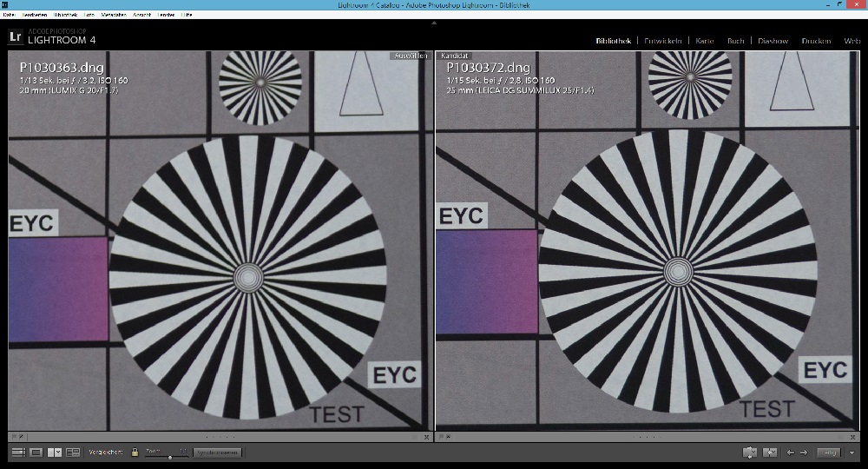Open the Datei menu
The height and width of the screenshot is (469, 868).
coord(9,15)
